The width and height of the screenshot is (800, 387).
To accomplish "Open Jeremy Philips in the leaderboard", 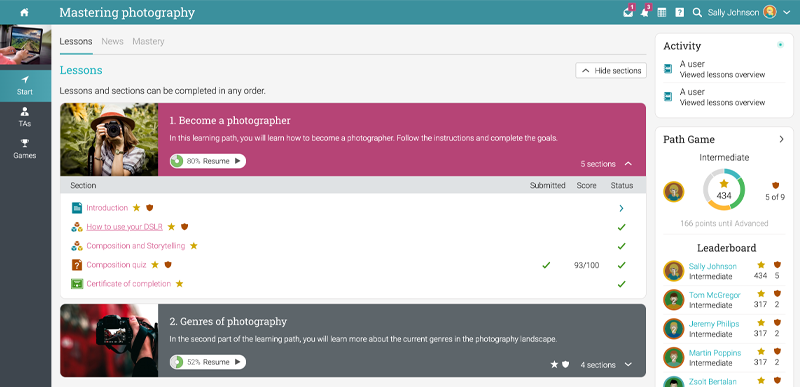I will tap(714, 324).
